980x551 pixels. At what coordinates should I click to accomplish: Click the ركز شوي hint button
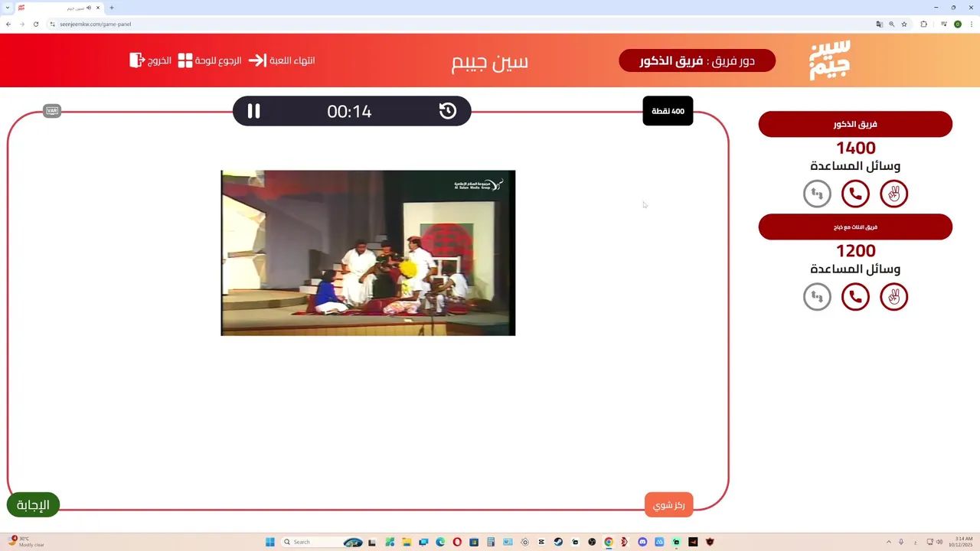[x=669, y=505]
